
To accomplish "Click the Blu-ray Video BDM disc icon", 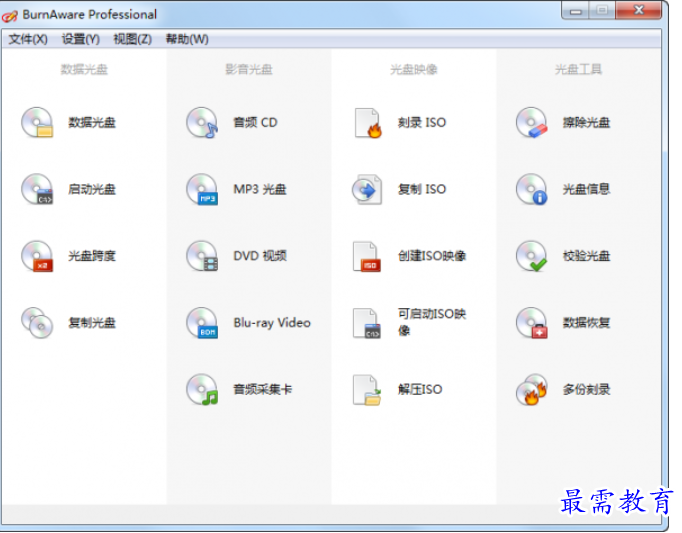I will tap(202, 323).
